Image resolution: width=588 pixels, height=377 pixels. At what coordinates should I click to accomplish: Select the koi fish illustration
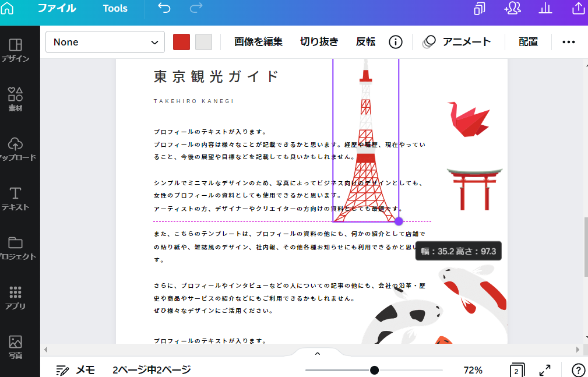[x=434, y=304]
